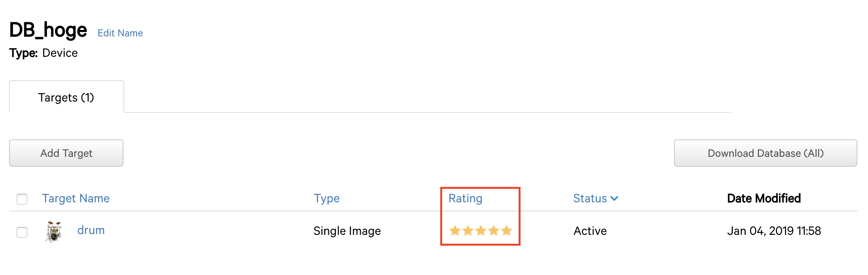Sort by the Type column header
The image size is (868, 275).
click(326, 198)
